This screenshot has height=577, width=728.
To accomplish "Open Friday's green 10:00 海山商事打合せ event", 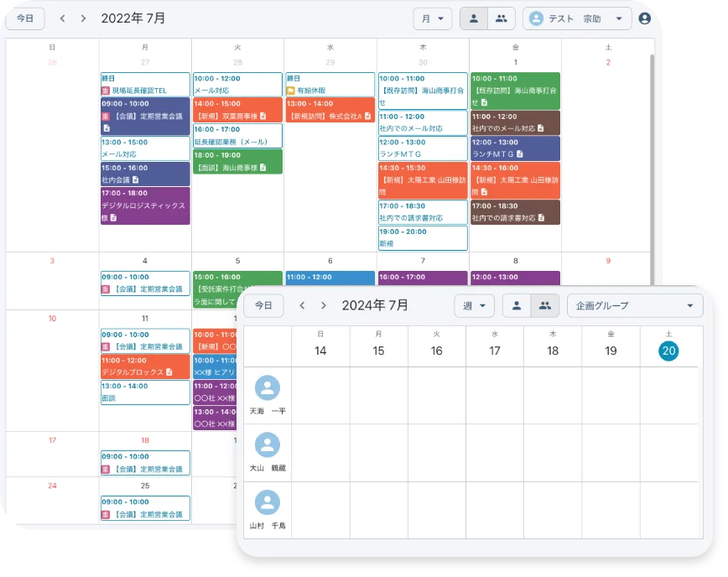I will click(515, 91).
